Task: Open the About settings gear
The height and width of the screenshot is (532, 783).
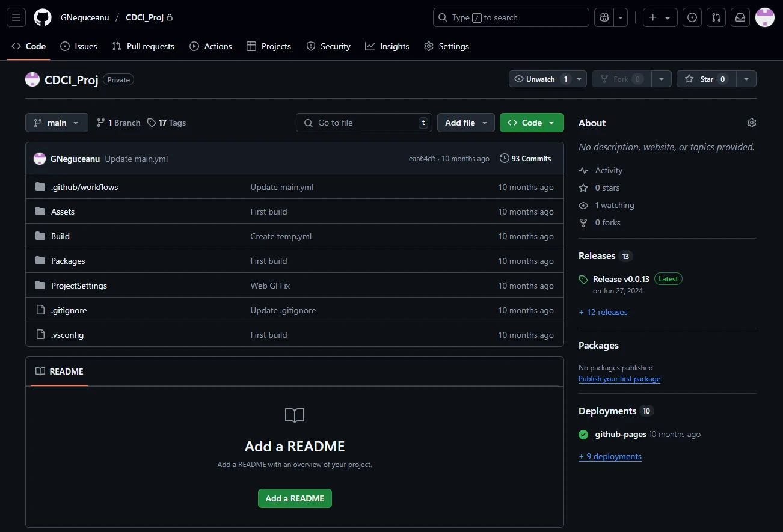Action: click(751, 122)
